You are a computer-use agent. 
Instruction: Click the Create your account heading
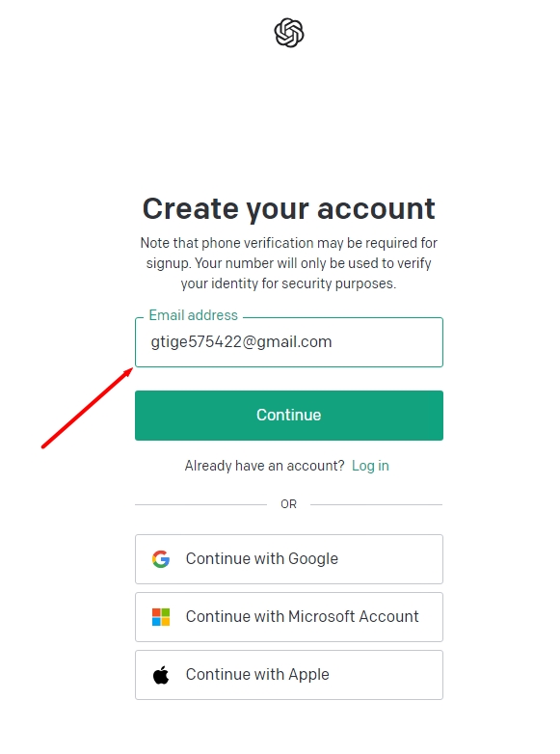[289, 209]
